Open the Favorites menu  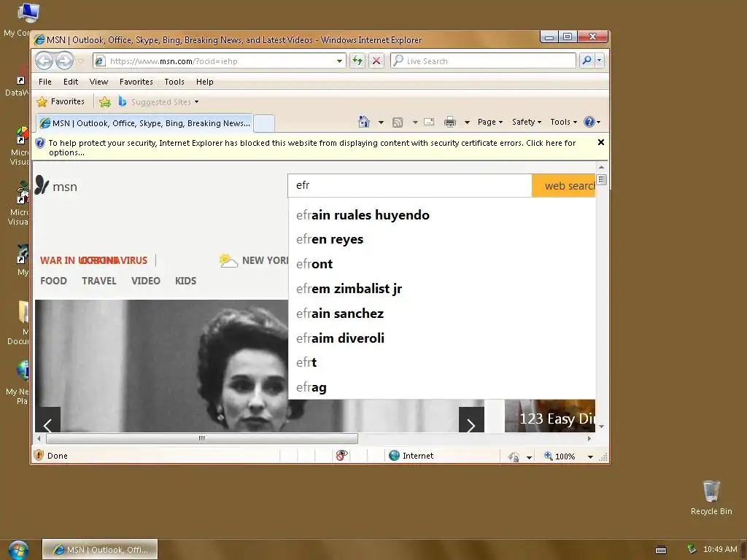click(x=136, y=82)
